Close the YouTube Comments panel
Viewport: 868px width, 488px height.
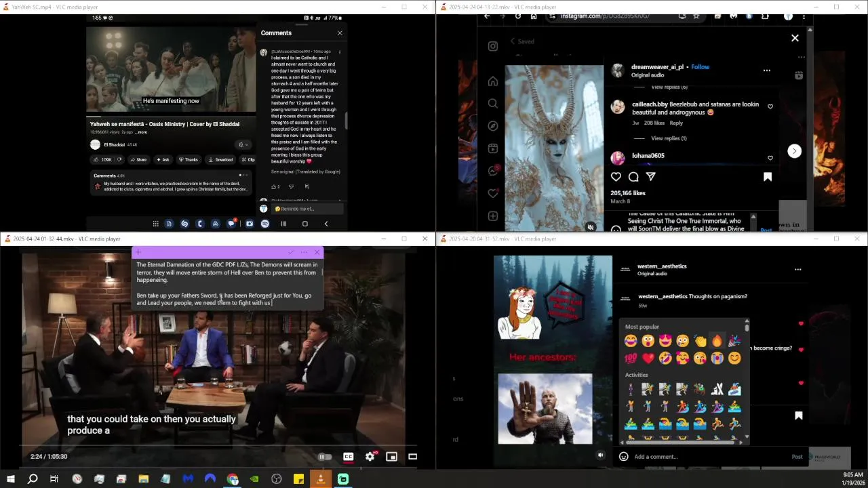pyautogui.click(x=340, y=33)
